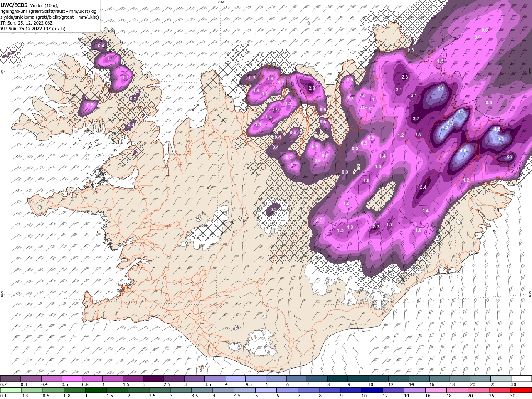
Task: Click the '25' label in upper legend row
Action: coord(493,384)
